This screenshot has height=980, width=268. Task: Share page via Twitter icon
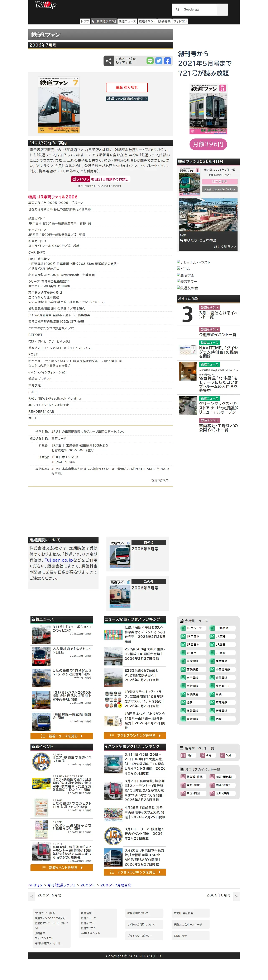click(159, 61)
